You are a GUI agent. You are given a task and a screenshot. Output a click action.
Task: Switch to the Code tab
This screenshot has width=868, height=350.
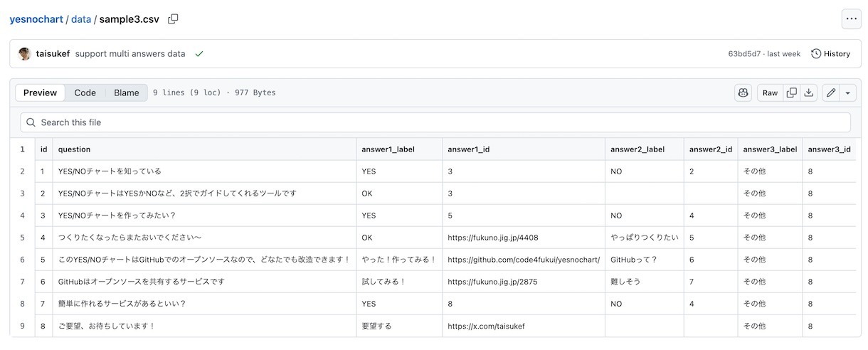tap(85, 93)
